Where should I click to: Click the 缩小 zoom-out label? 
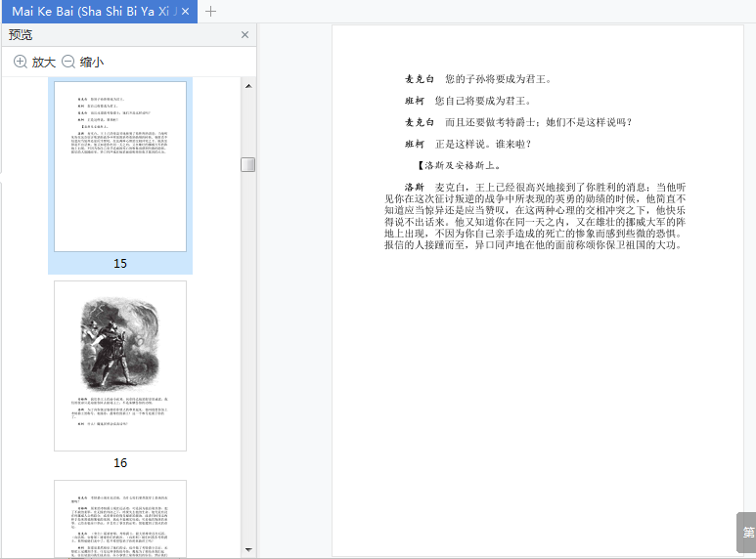[x=92, y=63]
